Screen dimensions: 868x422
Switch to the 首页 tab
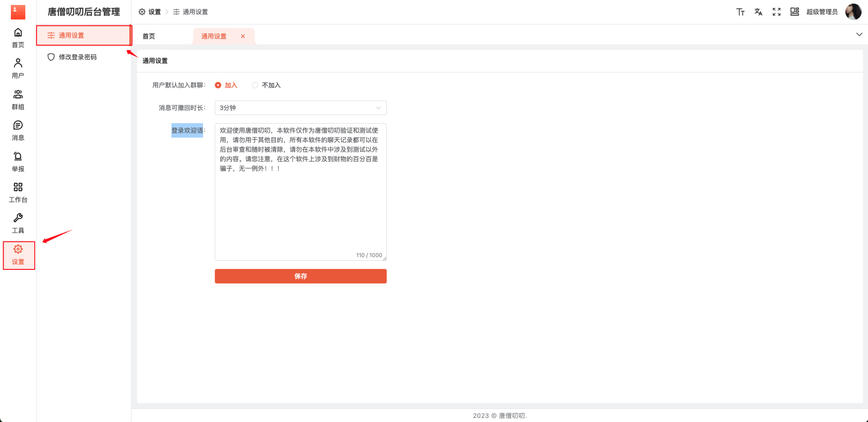(x=149, y=36)
